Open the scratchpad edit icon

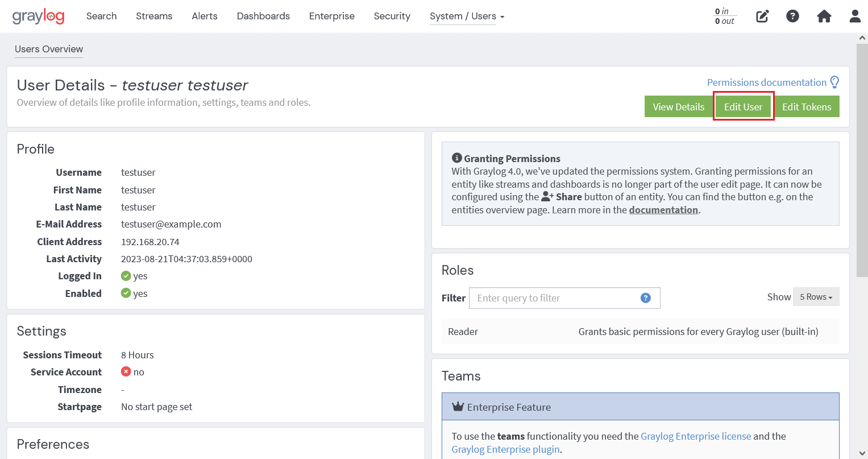[x=762, y=16]
